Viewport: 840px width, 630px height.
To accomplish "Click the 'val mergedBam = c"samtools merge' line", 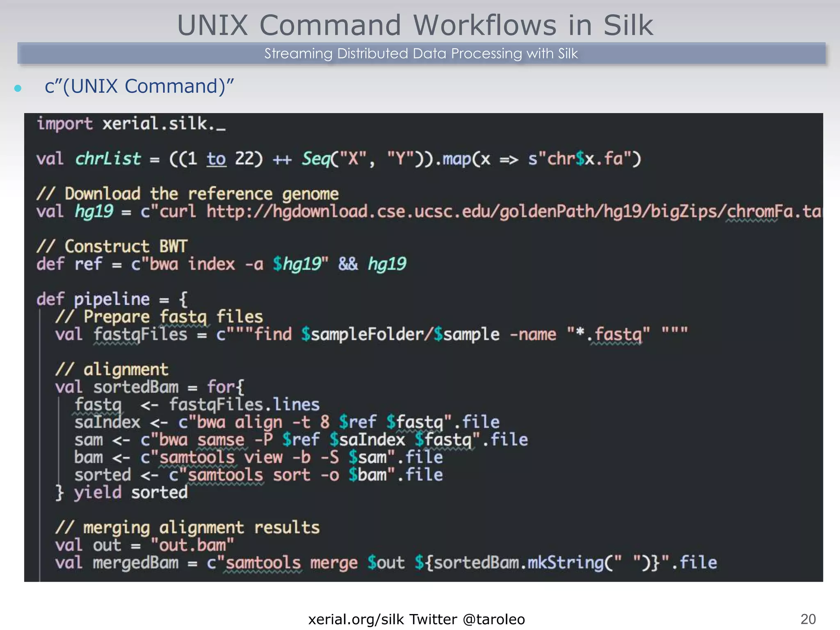I will pyautogui.click(x=386, y=563).
